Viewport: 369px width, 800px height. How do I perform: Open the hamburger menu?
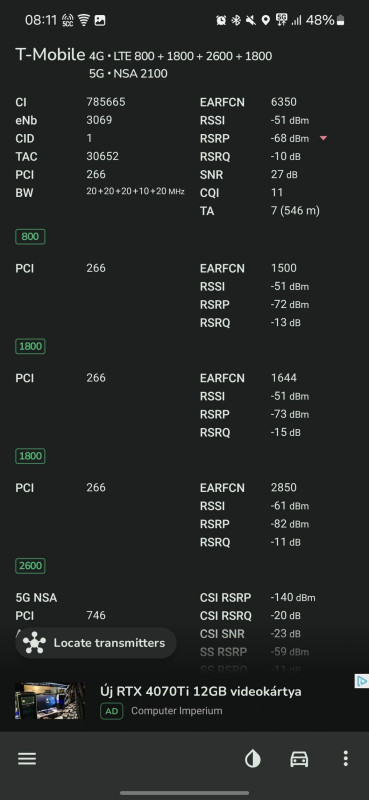[x=27, y=759]
